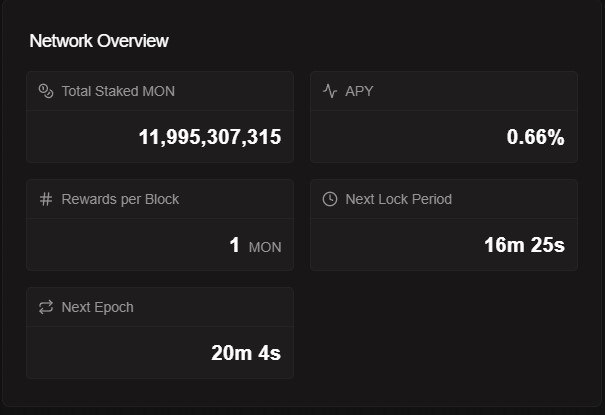Select the 16m 25s lock period countdown
605x415 pixels.
click(x=524, y=245)
